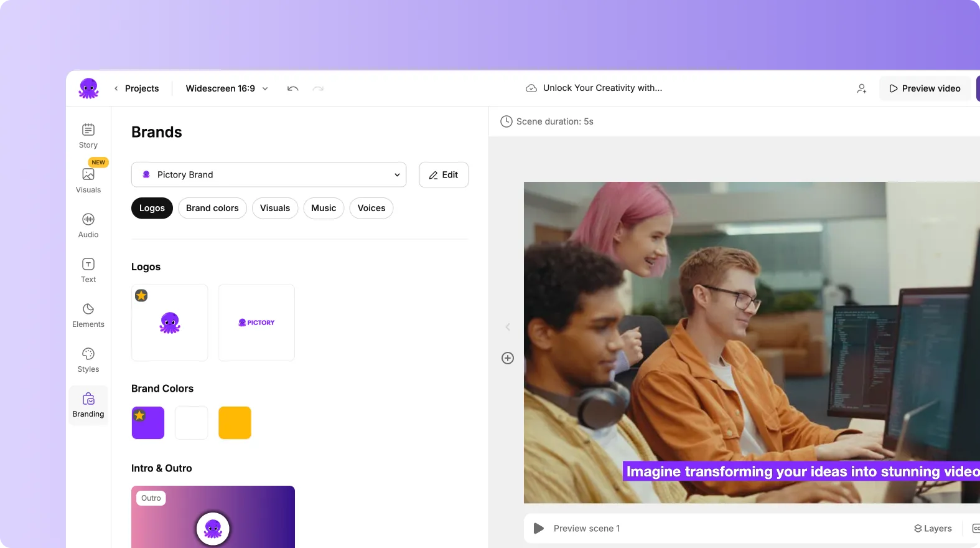Open the Text sidebar panel

click(88, 270)
